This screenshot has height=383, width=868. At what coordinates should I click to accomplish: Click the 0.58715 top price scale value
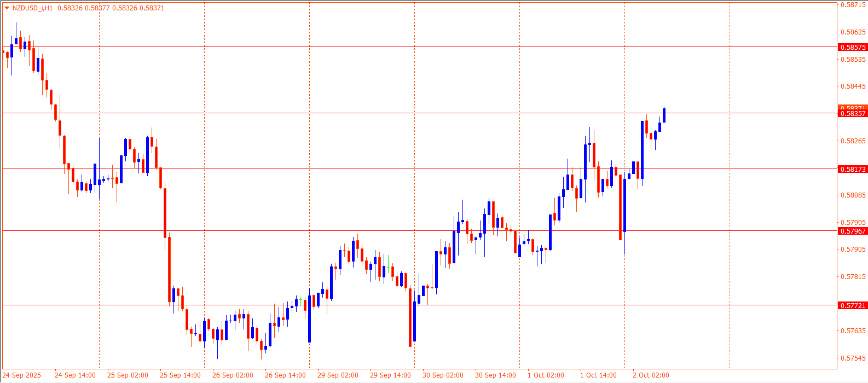853,5
